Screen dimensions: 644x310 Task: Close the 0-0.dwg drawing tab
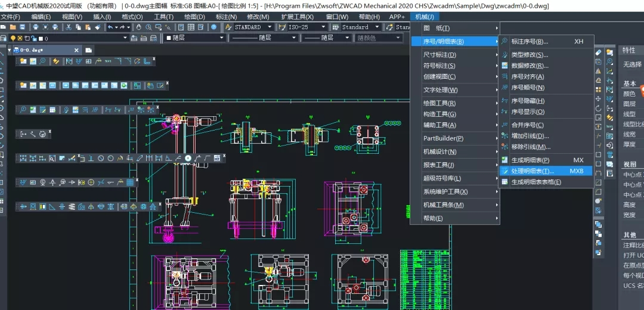tap(76, 50)
